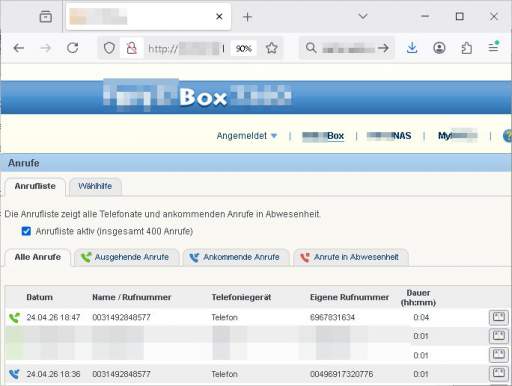The image size is (512, 386).
Task: Click the Name / Rufnummer column header
Action: pyautogui.click(x=132, y=297)
